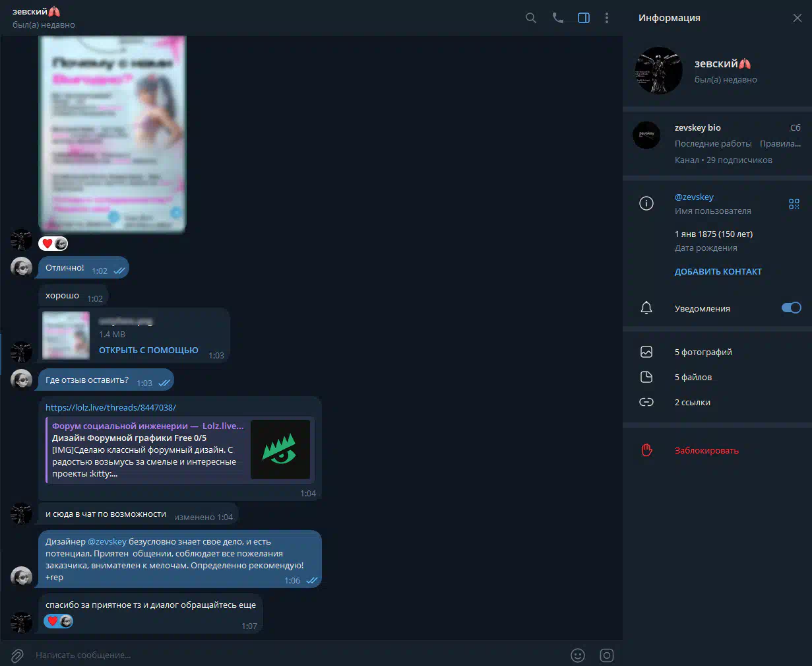Click @zevskey mention in review message
The image size is (812, 666).
[107, 541]
